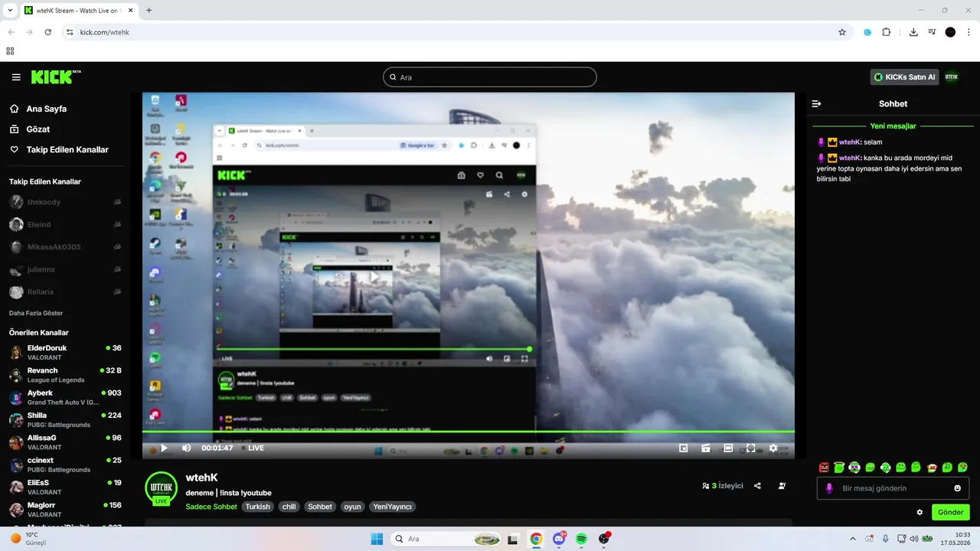Click the YeniYayıncı tag
This screenshot has height=551, width=980.
[x=392, y=507]
